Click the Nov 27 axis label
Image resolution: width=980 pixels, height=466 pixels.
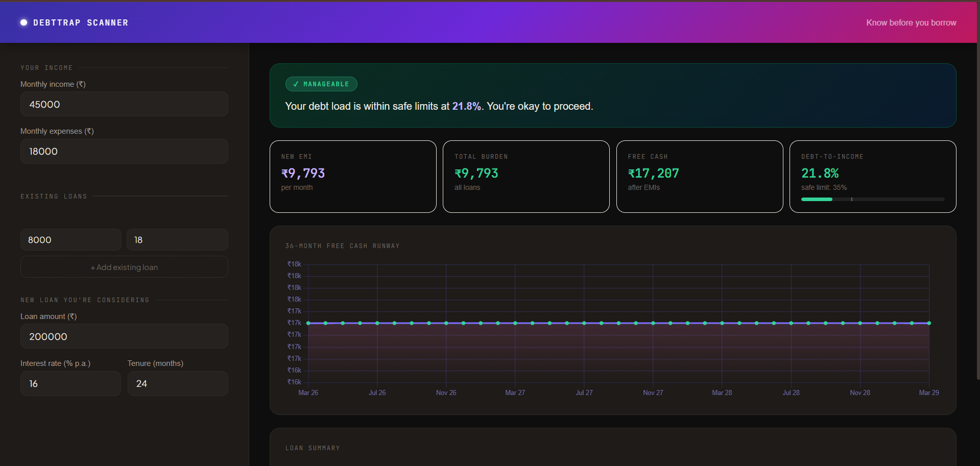coord(653,393)
